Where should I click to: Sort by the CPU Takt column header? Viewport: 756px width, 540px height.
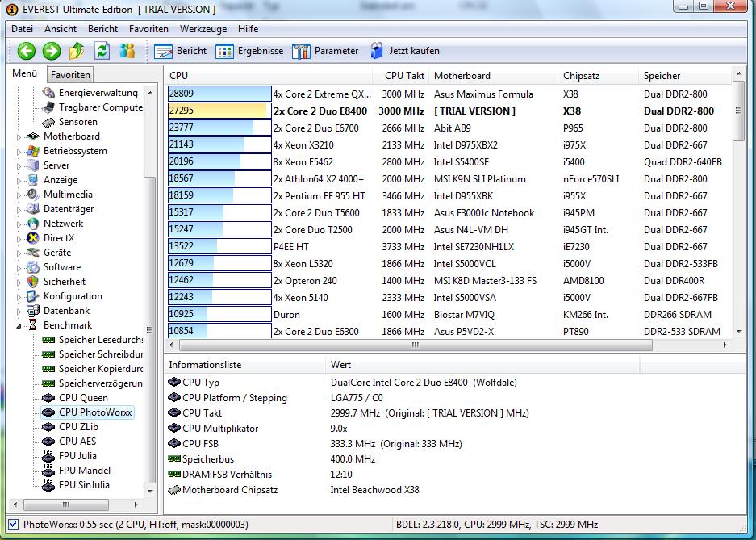(x=401, y=76)
